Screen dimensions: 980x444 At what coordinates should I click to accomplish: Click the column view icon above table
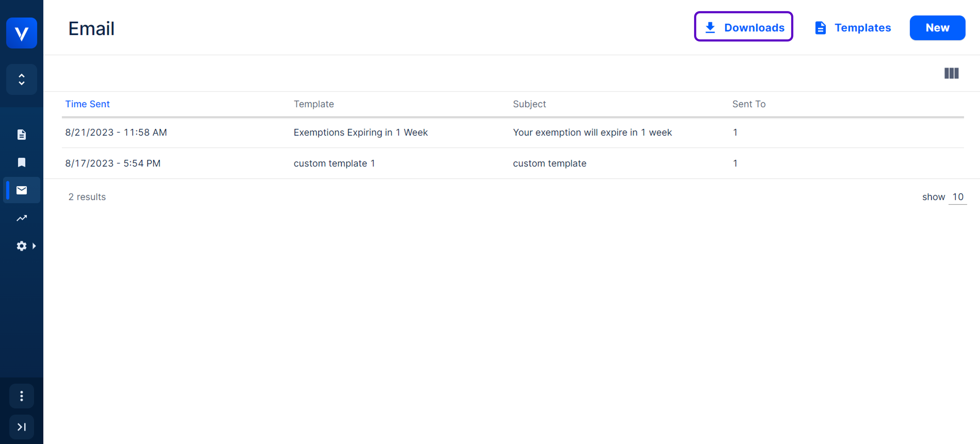coord(951,73)
